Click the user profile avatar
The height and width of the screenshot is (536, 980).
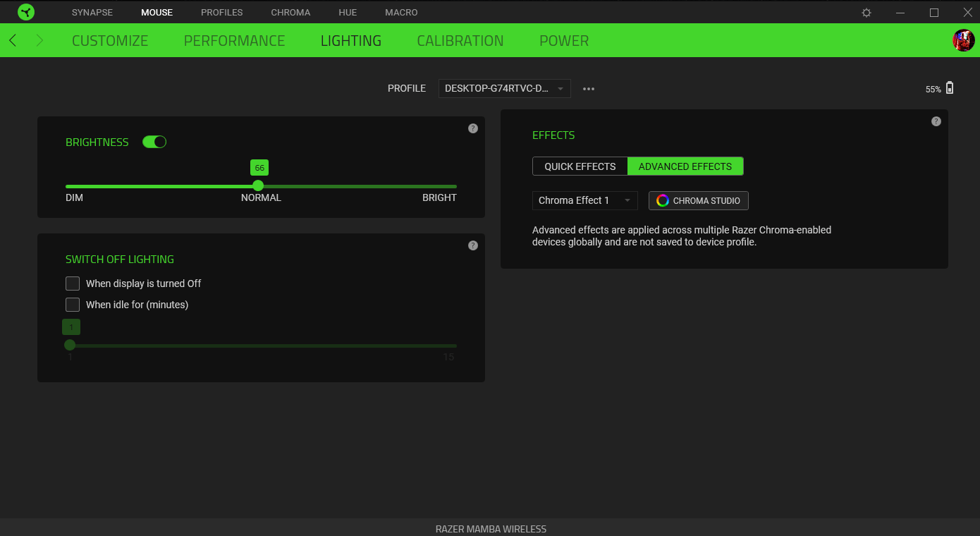click(x=963, y=40)
